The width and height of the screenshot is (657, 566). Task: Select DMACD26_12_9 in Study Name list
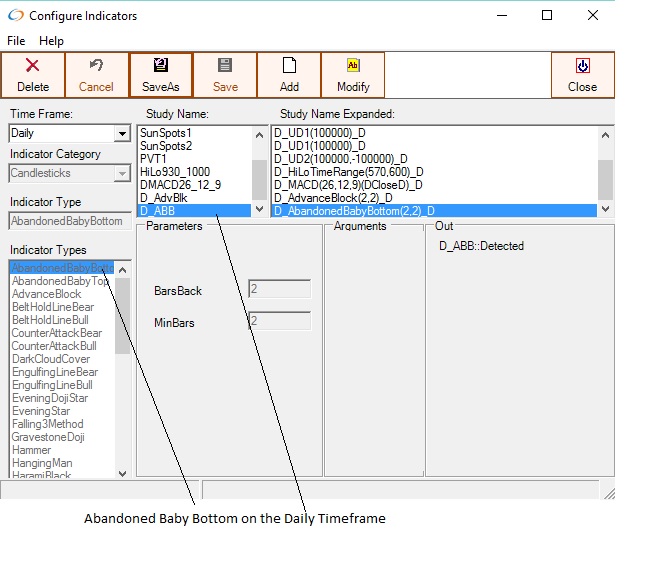(x=181, y=184)
